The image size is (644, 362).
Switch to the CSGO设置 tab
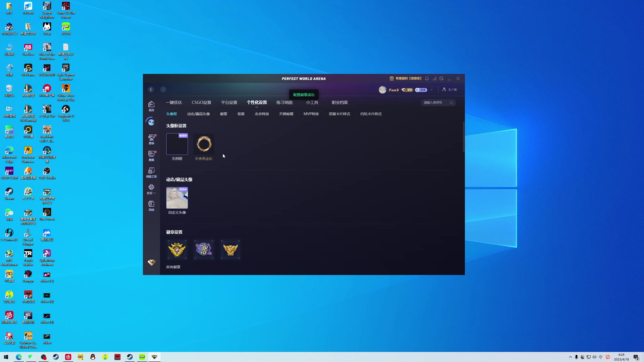pos(201,102)
